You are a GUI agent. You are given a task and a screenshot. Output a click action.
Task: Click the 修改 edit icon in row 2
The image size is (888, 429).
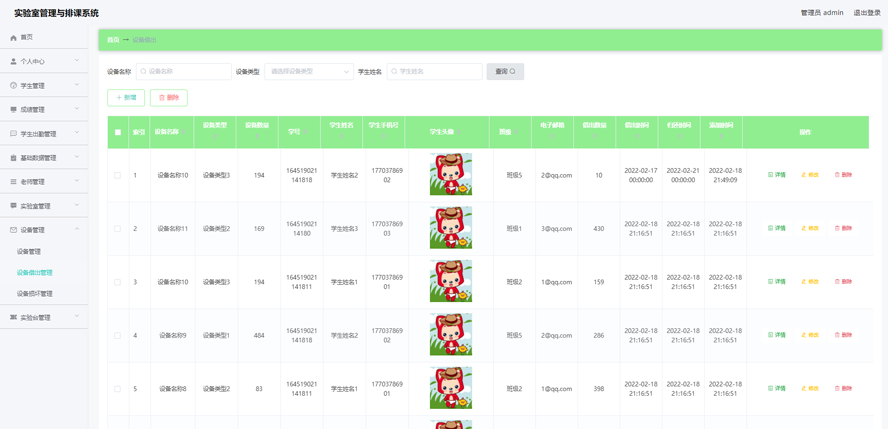tap(804, 229)
